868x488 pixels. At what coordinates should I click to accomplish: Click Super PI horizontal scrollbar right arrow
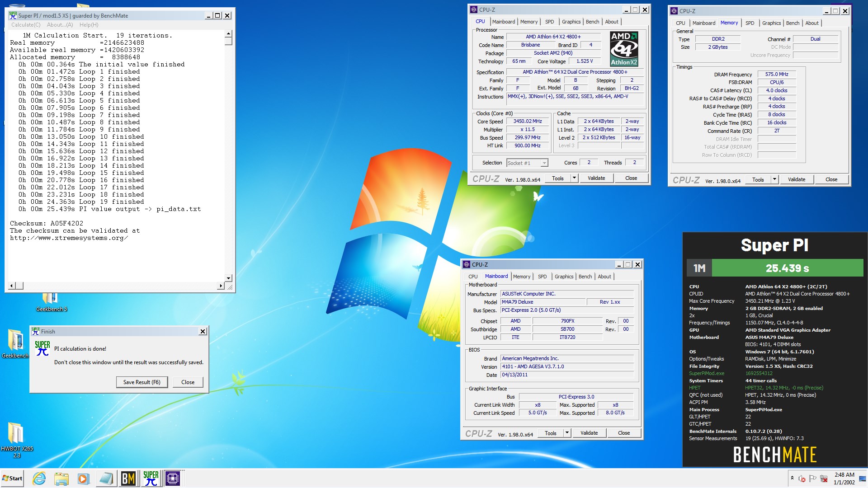pos(221,286)
